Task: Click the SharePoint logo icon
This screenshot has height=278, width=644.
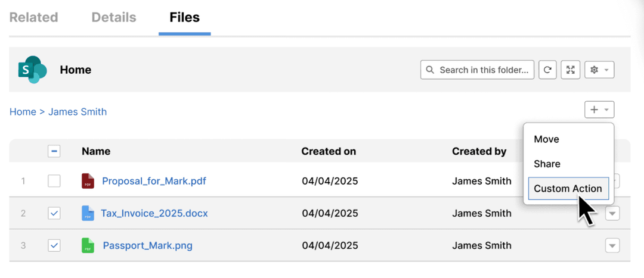Action: [32, 70]
